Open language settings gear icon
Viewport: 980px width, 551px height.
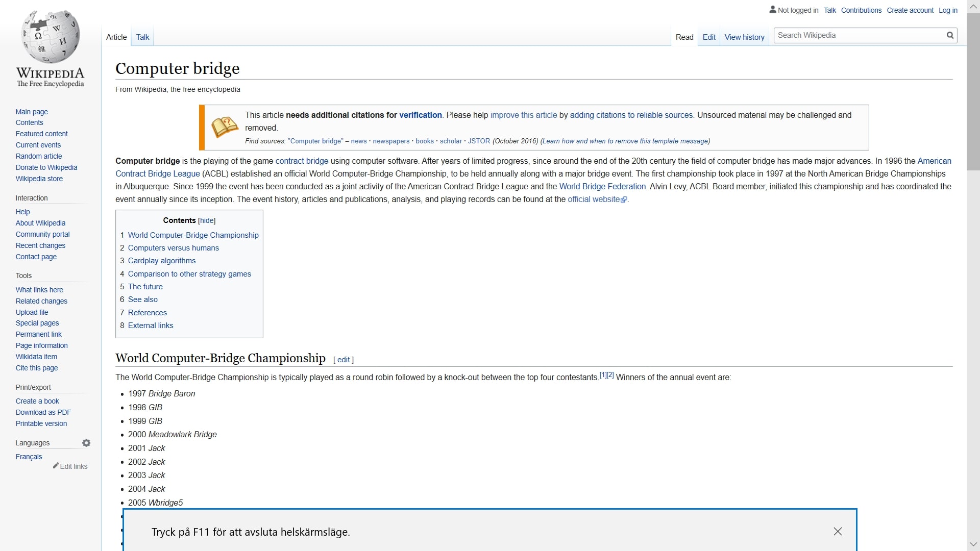tap(86, 443)
